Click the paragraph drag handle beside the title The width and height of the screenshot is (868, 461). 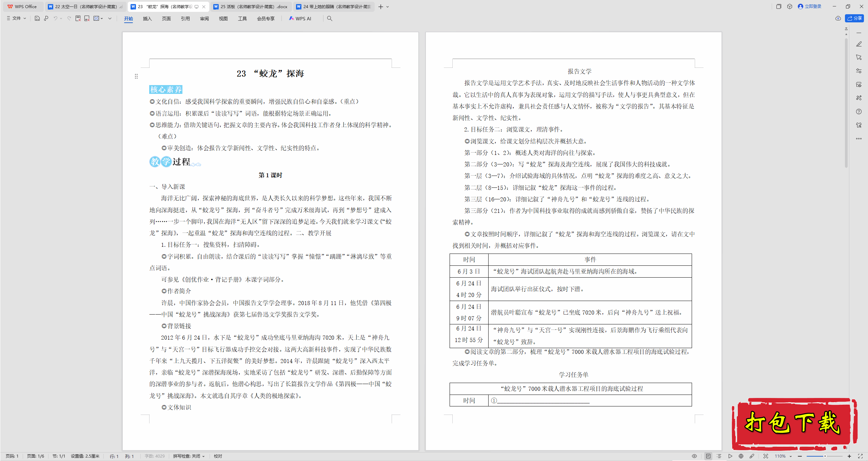click(x=136, y=76)
